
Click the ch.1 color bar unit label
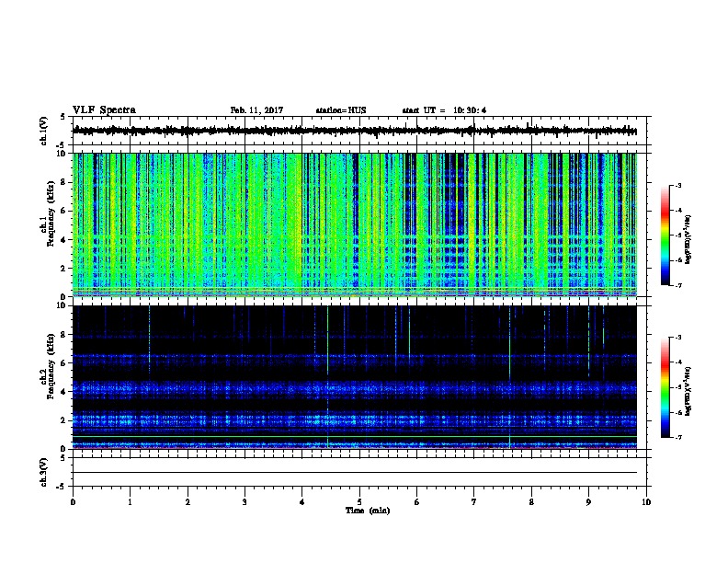coord(688,239)
